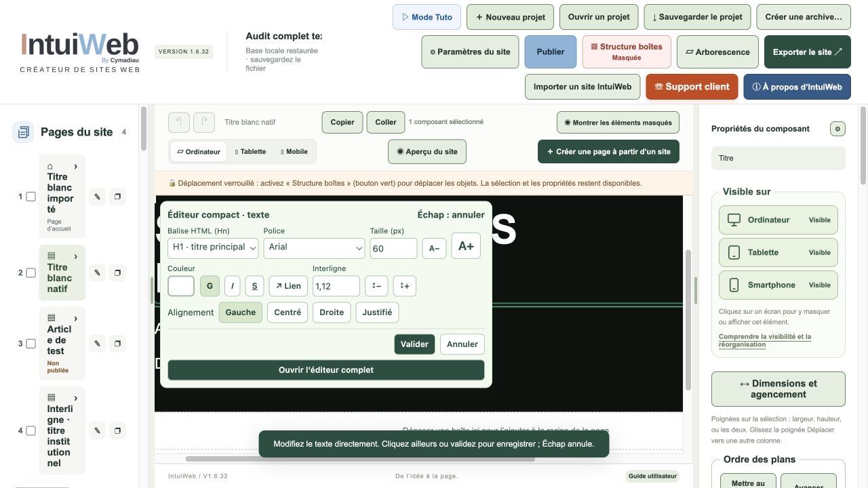Expand Interligne page chevron
Viewport: 868px width, 488px height.
tap(75, 398)
